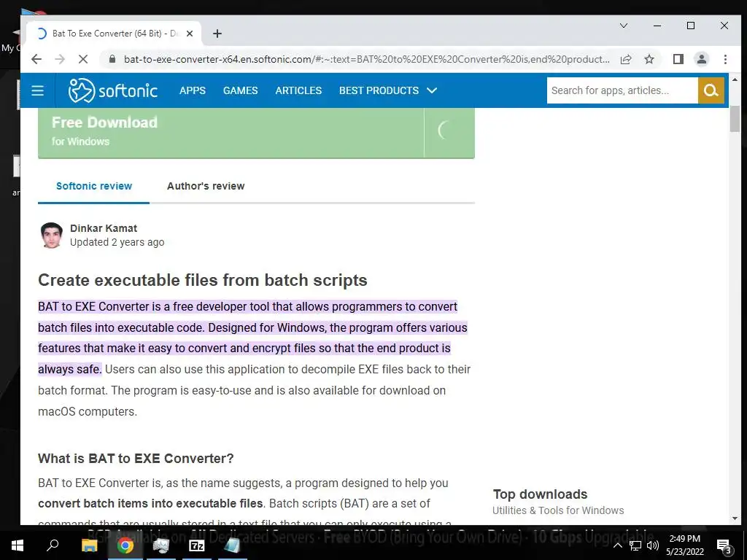
Task: Click the Softonic logo
Action: coord(113,90)
